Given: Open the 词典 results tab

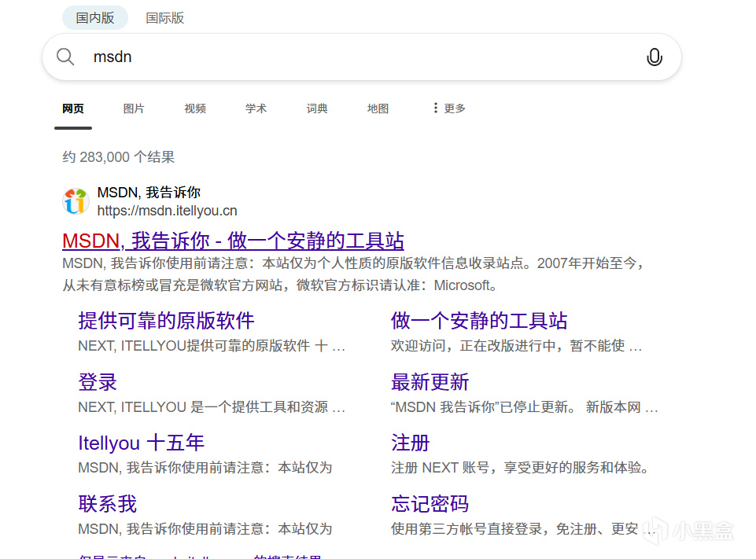Looking at the screenshot, I should [x=317, y=108].
